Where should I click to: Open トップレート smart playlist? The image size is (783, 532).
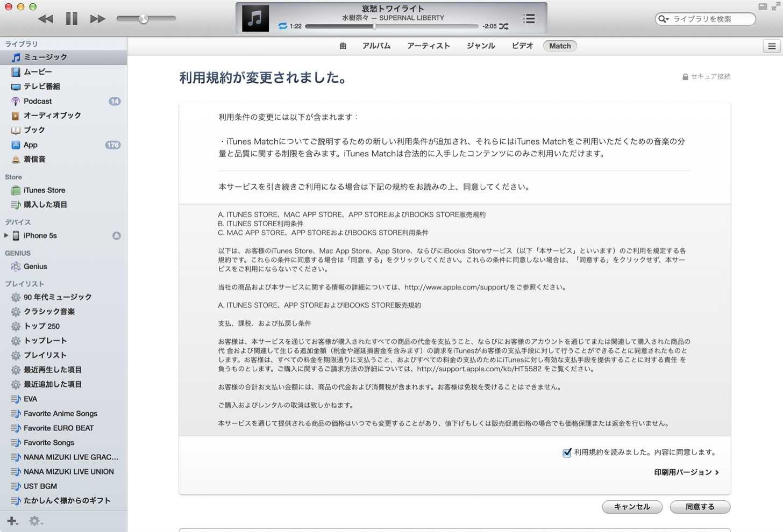[63, 341]
